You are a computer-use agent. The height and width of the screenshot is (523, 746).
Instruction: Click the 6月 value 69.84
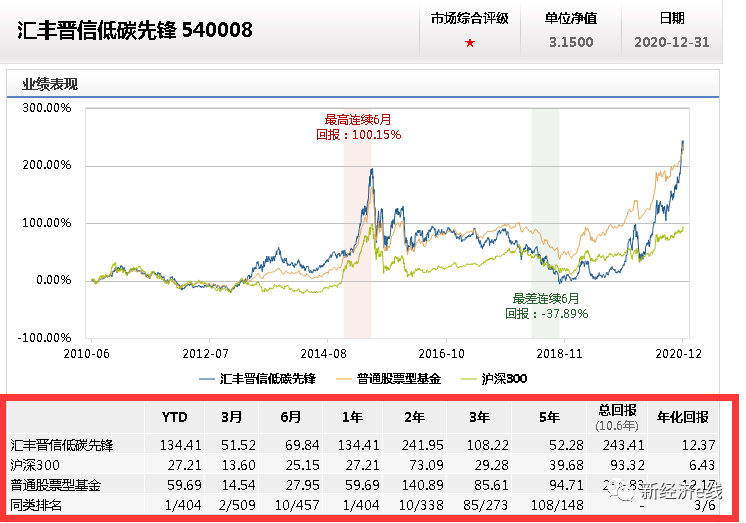tap(302, 445)
